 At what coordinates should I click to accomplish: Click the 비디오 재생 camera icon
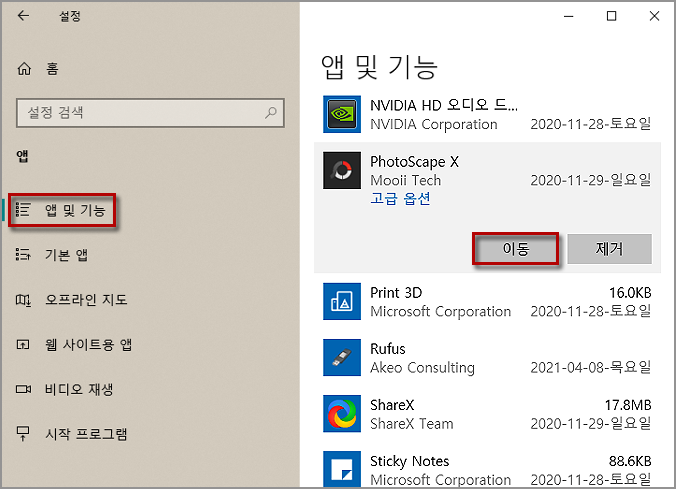pos(23,389)
